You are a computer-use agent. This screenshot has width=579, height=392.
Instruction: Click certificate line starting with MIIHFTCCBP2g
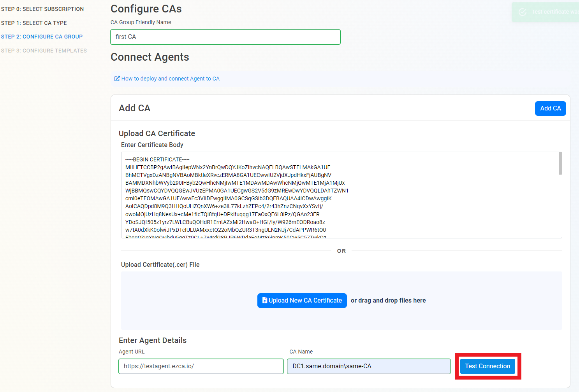228,167
